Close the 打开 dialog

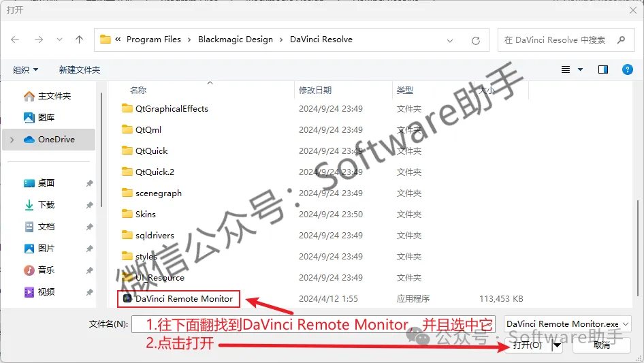tap(633, 10)
